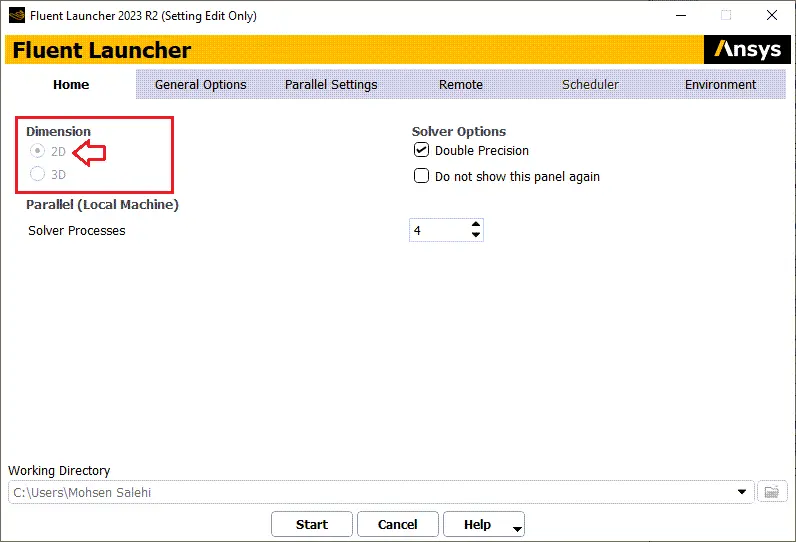Expand the Working Directory dropdown arrow

(742, 492)
